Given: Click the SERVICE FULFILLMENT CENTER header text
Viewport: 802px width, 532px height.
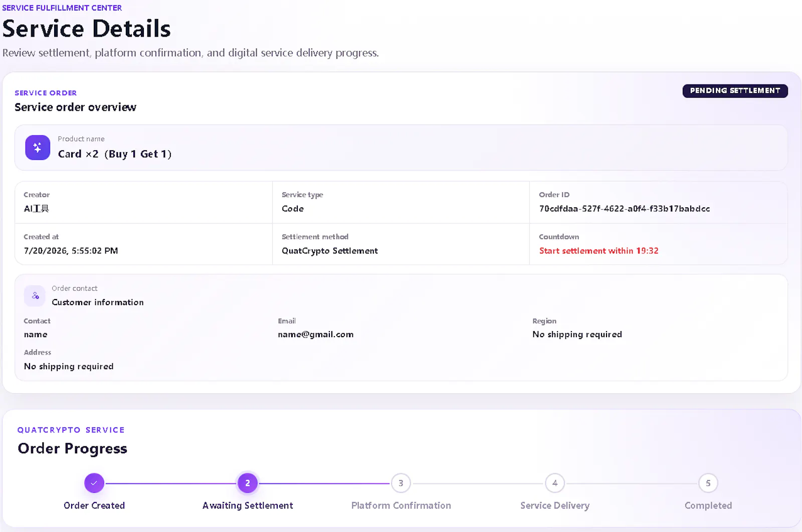Looking at the screenshot, I should point(62,8).
